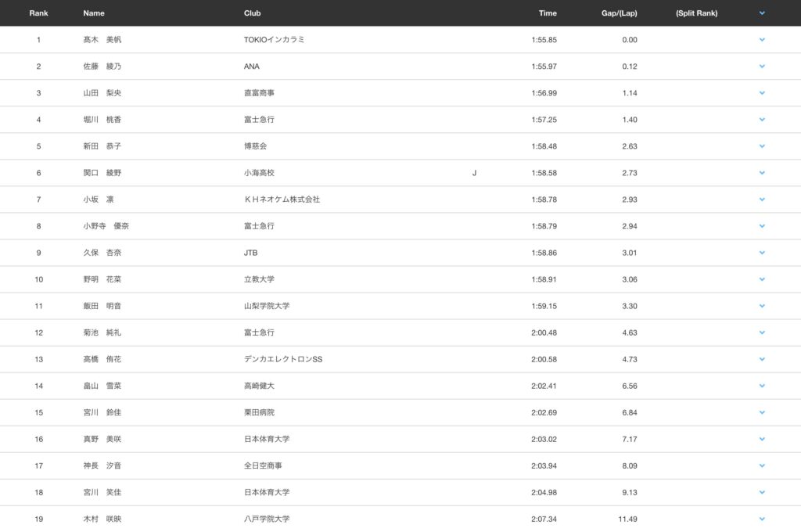Open the chevron on 山田 梨央 row

[762, 93]
